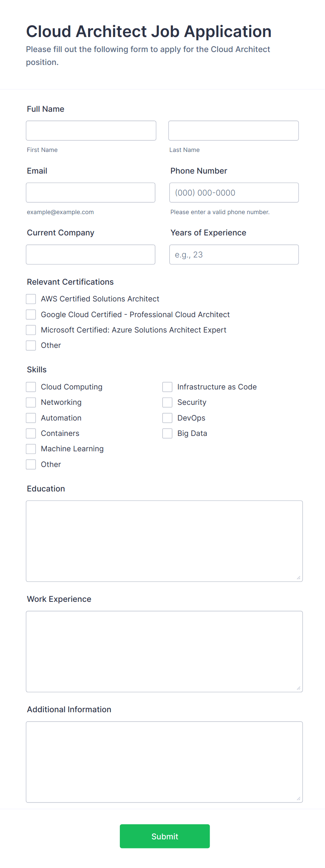
Task: Enable the Microsoft Azure Solutions Architect checkbox
Action: click(31, 330)
